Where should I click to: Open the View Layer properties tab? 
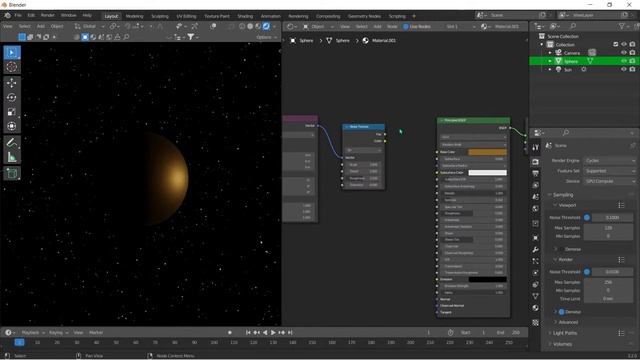[536, 185]
